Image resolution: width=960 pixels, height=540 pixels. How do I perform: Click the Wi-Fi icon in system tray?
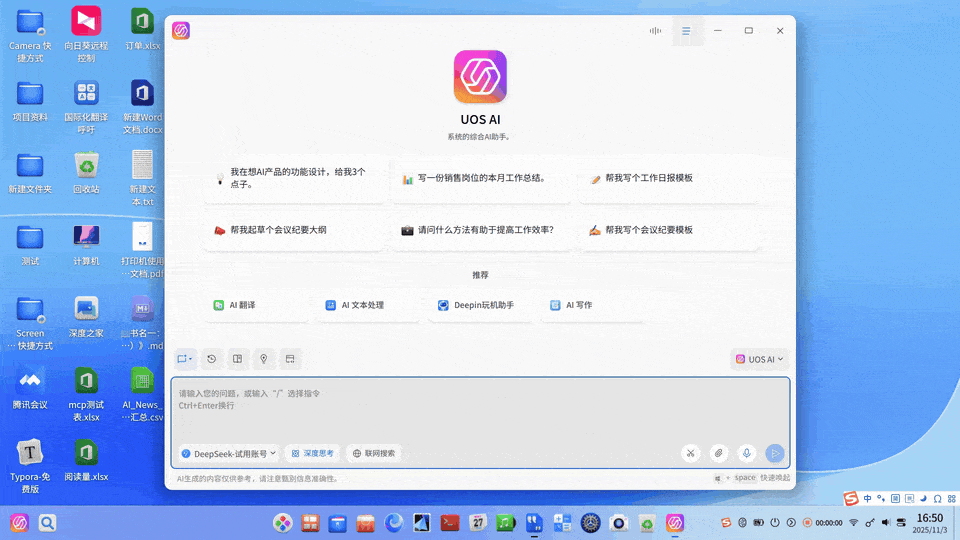coord(853,522)
